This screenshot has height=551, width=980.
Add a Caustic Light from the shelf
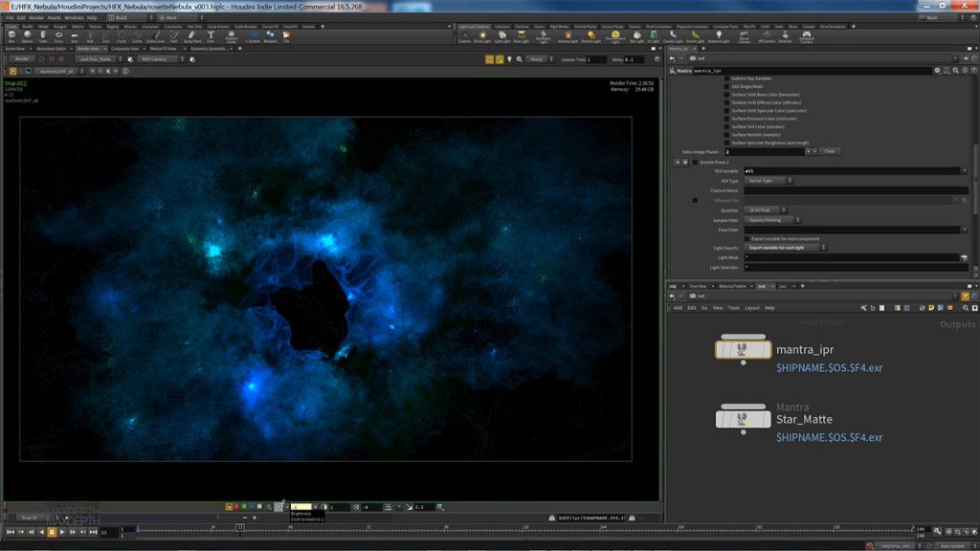[673, 37]
